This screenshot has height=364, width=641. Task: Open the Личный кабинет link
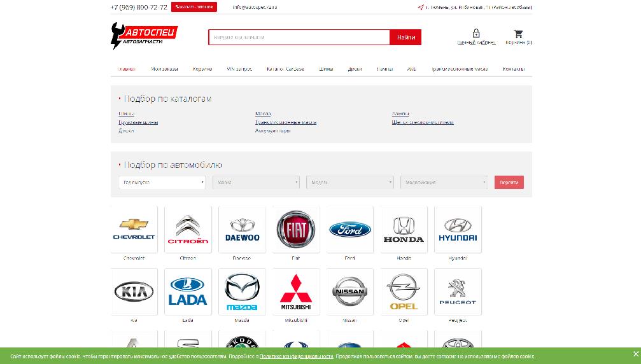(476, 42)
